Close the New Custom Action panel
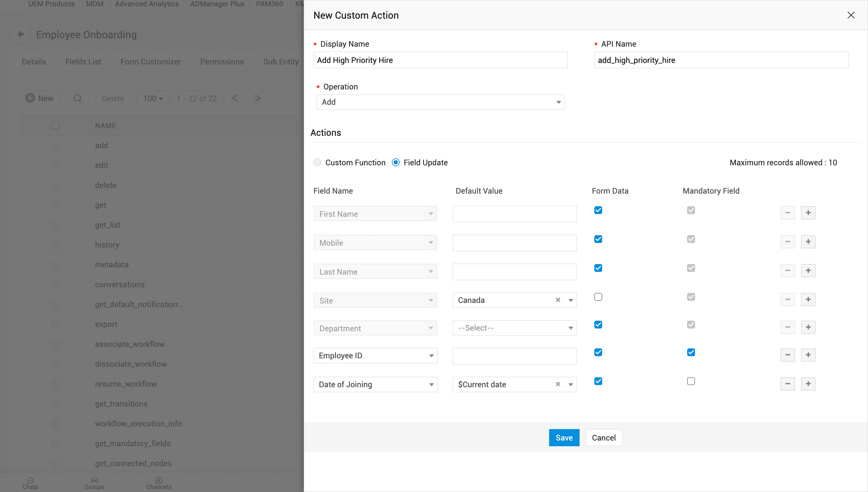The width and height of the screenshot is (868, 492). point(851,15)
